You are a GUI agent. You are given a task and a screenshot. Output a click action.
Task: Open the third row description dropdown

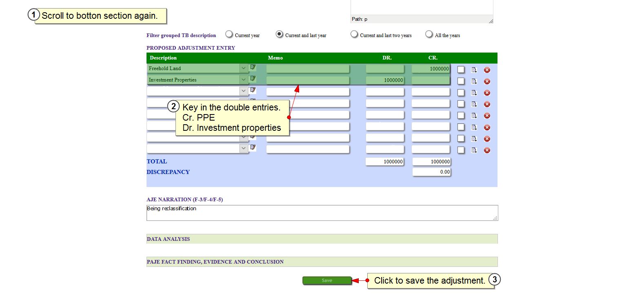[244, 91]
